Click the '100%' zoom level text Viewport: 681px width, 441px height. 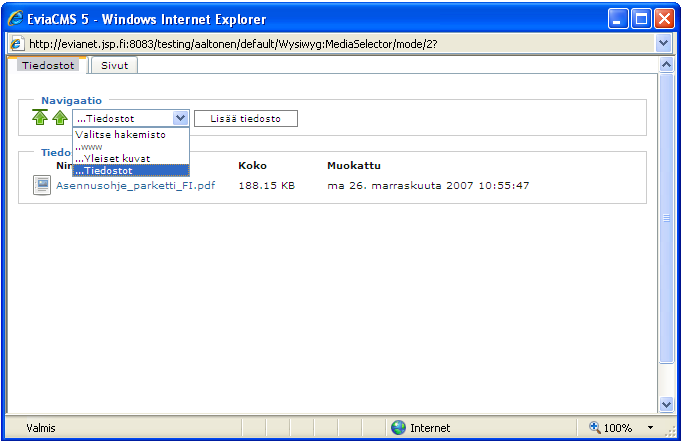coord(618,428)
